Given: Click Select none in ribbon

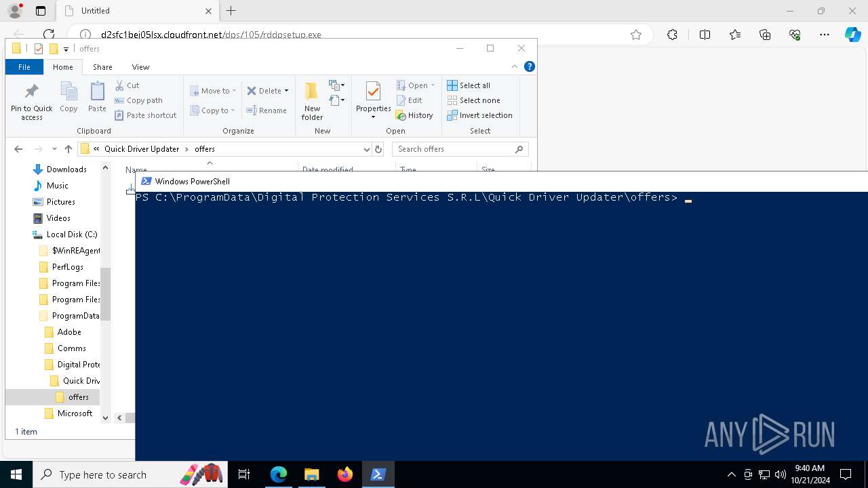Looking at the screenshot, I should tap(473, 100).
